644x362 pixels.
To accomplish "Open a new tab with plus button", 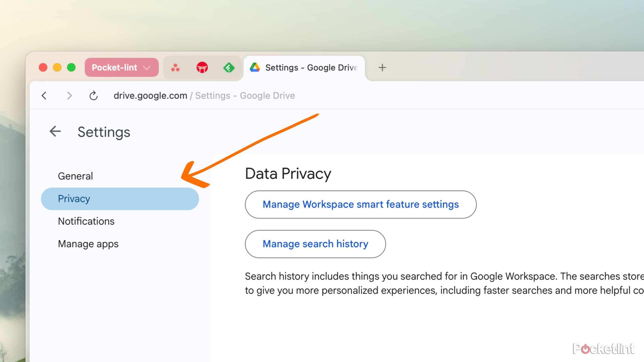I will [382, 68].
